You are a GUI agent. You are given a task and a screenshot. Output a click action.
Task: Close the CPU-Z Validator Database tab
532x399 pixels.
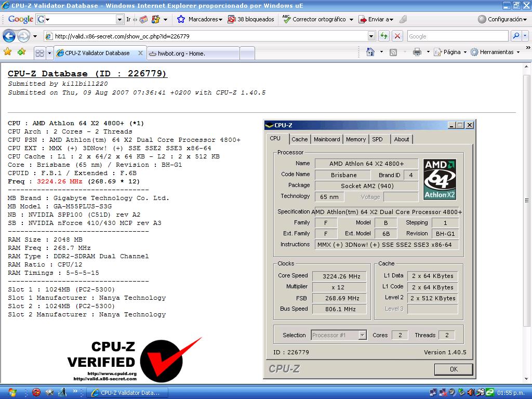pyautogui.click(x=140, y=53)
